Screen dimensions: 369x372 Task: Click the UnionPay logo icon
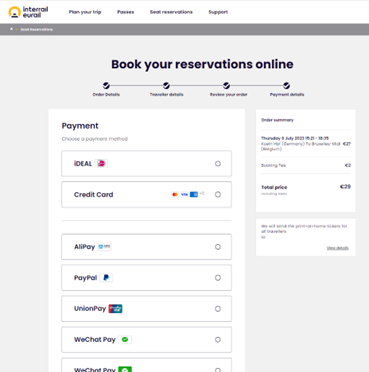[115, 309]
